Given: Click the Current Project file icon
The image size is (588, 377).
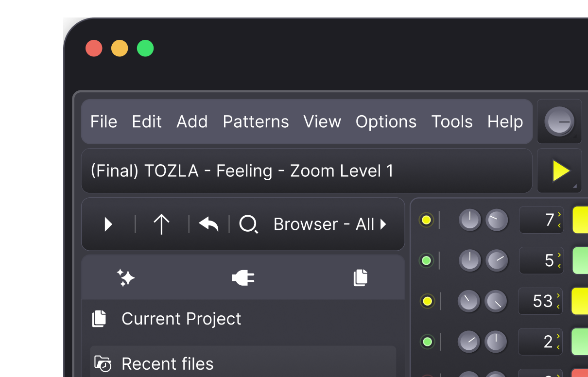Looking at the screenshot, I should point(99,319).
